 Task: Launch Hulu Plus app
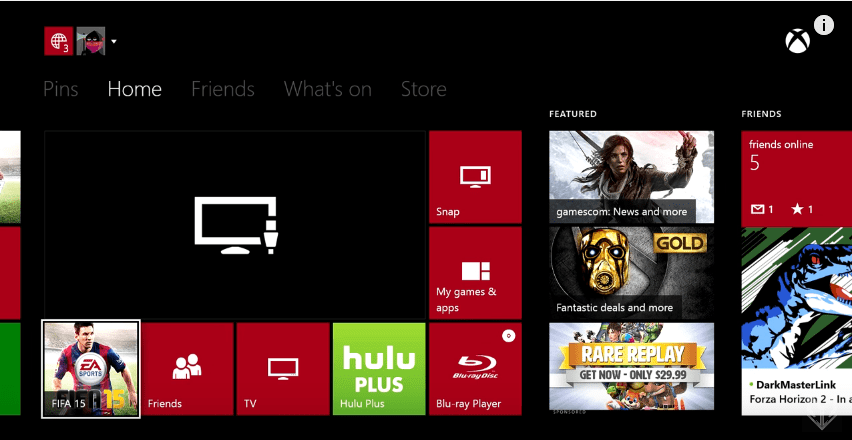click(x=379, y=369)
